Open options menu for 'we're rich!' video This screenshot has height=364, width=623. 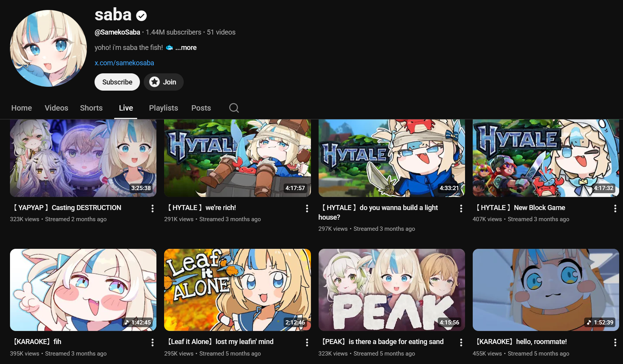307,208
